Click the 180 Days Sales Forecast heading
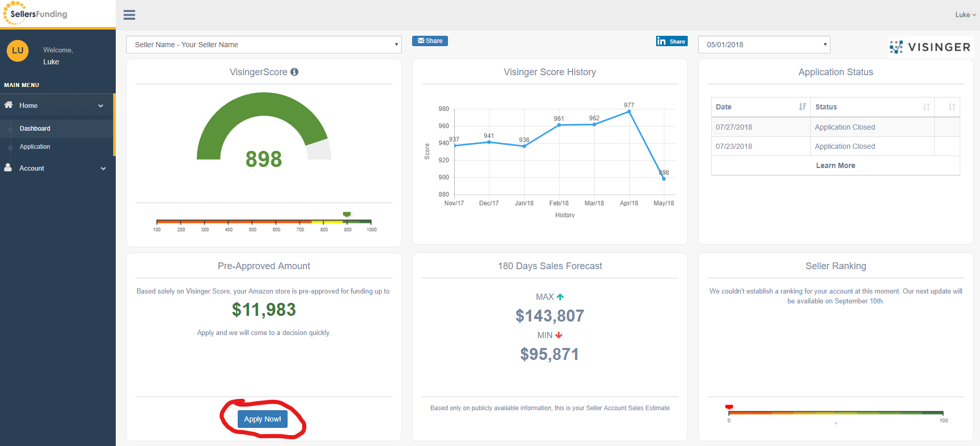The width and height of the screenshot is (980, 446). (550, 266)
